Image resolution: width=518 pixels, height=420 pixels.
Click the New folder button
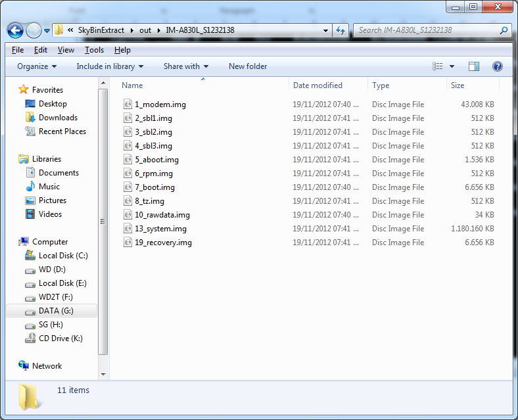pyautogui.click(x=248, y=66)
